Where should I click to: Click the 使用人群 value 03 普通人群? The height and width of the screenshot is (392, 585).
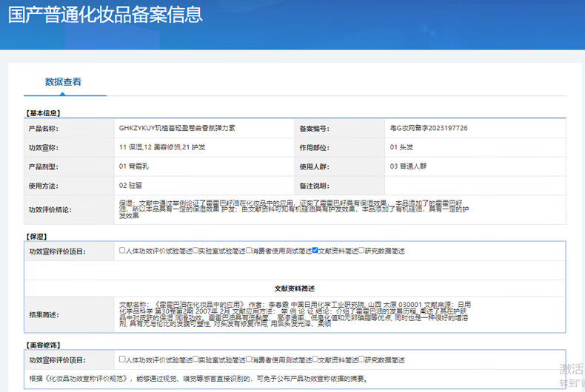coord(409,166)
